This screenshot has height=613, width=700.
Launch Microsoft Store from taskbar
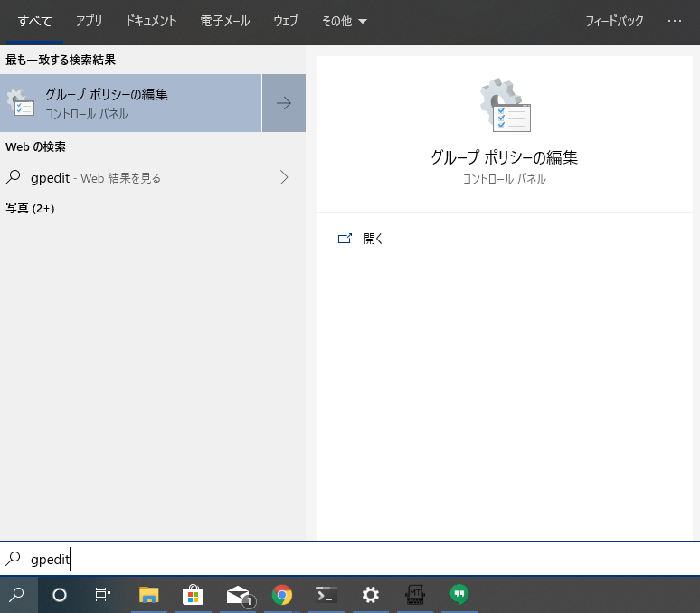coord(193,595)
